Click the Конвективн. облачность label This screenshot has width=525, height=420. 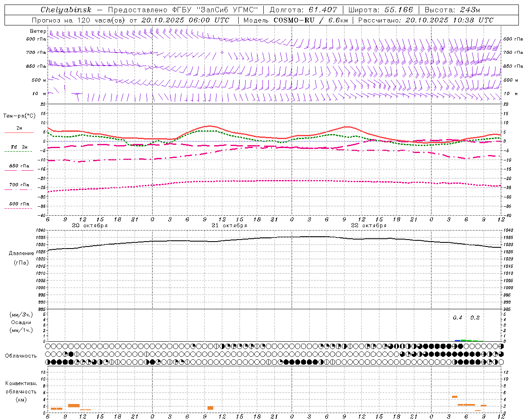[21, 388]
